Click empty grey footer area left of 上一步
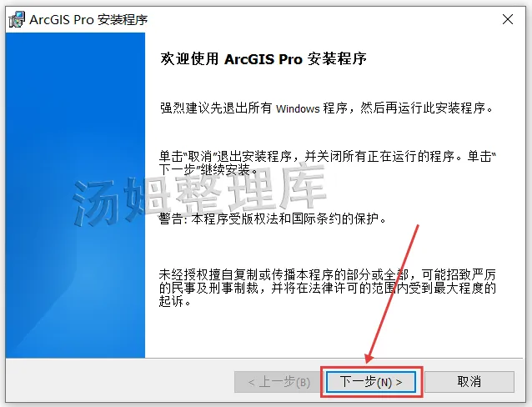This screenshot has height=407, width=532. [120, 382]
